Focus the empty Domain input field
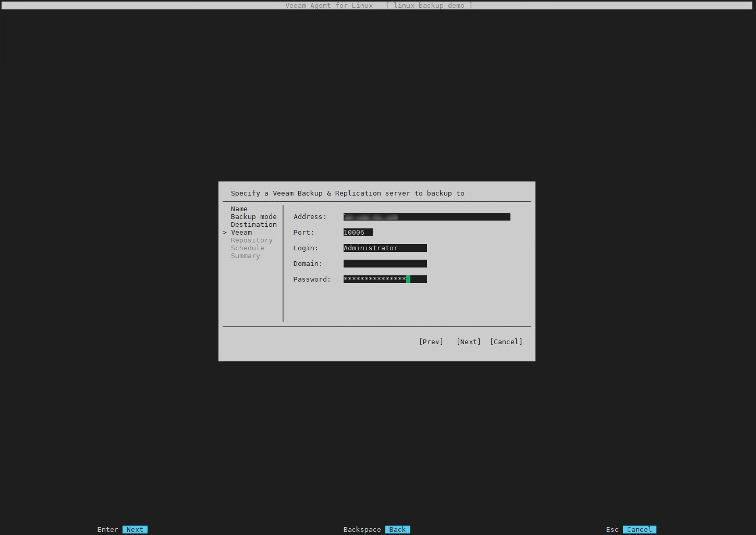 385,264
